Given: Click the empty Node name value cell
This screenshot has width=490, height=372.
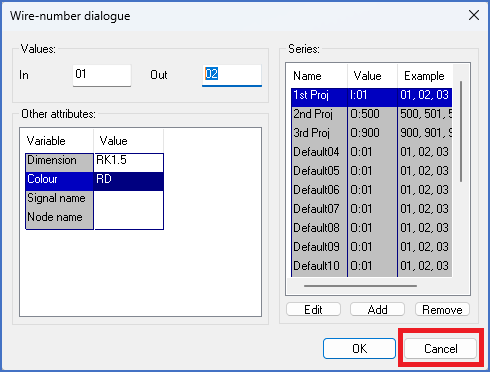Looking at the screenshot, I should click(x=129, y=219).
